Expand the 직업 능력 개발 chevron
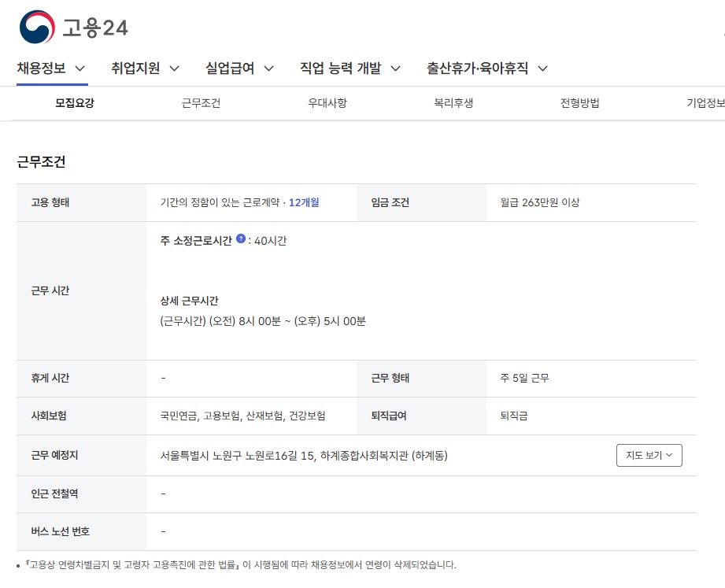The width and height of the screenshot is (725, 588). [395, 68]
